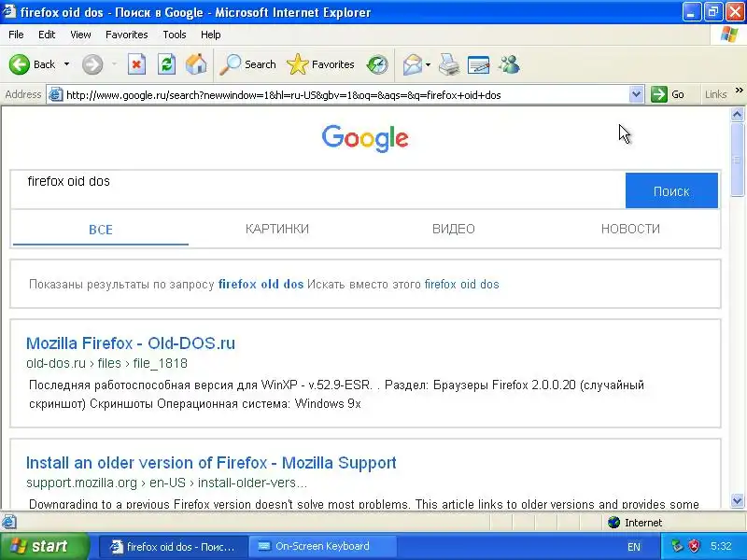Click the Edit page toolbar icon
Image resolution: width=747 pixels, height=560 pixels.
click(x=479, y=64)
